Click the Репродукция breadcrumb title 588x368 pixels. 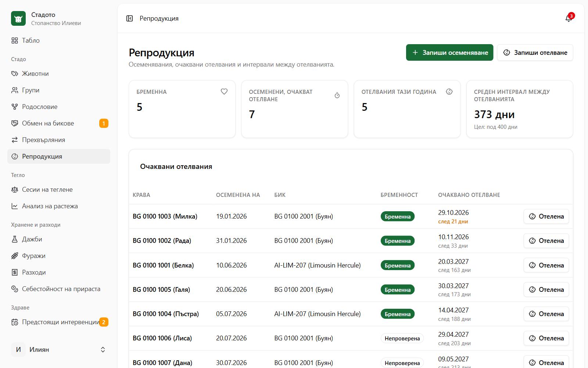coord(159,18)
